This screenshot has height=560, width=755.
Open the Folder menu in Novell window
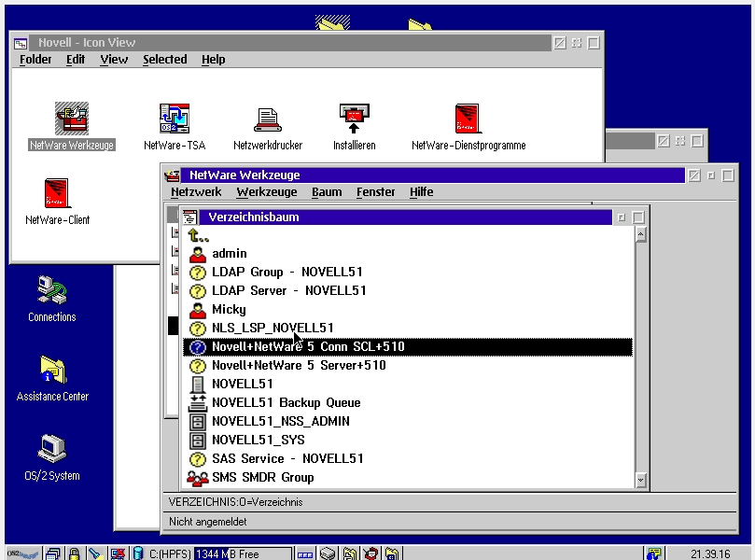click(x=35, y=60)
